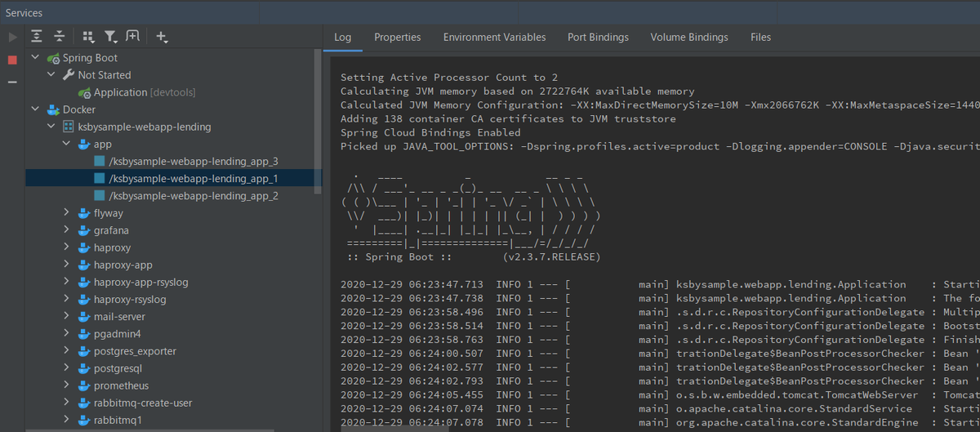Click the haproxy whale icon
This screenshot has height=432, width=980.
[x=84, y=247]
